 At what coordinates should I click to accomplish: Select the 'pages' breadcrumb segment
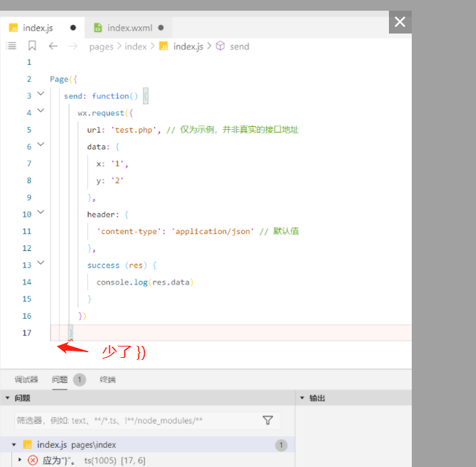coord(101,46)
